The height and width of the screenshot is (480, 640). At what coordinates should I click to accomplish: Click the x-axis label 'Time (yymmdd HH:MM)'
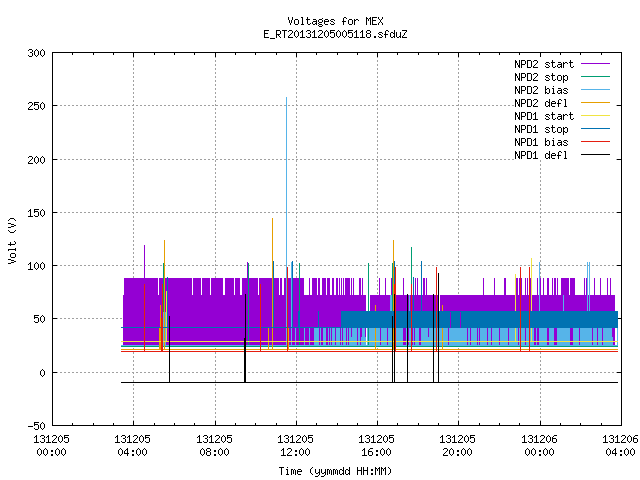pyautogui.click(x=335, y=471)
